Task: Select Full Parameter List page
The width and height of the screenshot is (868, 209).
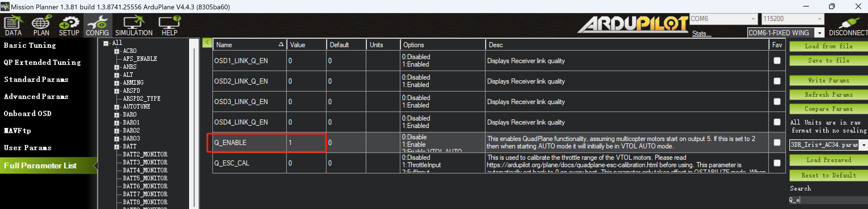Action: (x=49, y=165)
